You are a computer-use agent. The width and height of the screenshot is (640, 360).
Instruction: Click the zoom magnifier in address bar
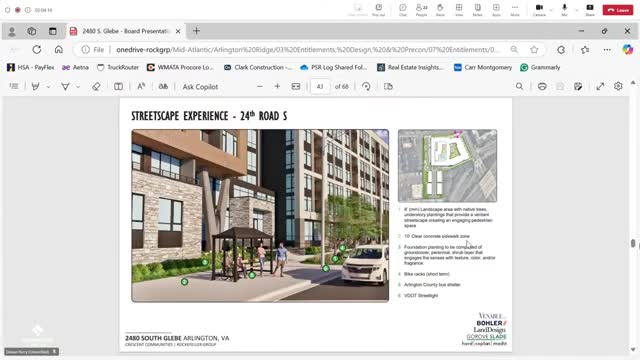coord(514,49)
